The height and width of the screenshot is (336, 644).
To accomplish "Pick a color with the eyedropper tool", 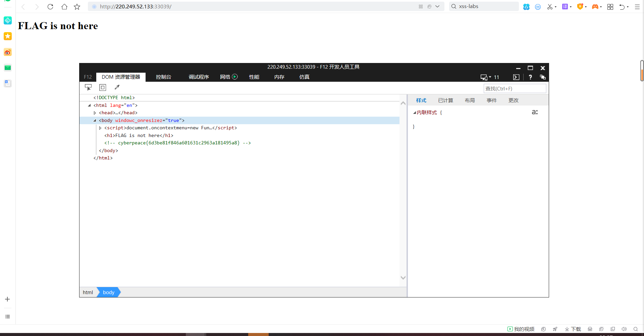I will pyautogui.click(x=117, y=87).
